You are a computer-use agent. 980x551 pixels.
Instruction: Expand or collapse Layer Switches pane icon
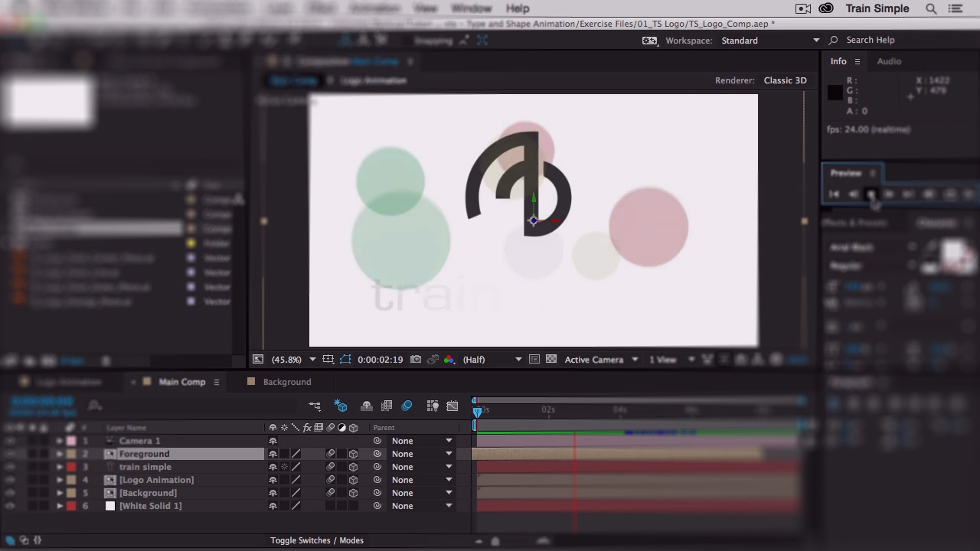click(11, 540)
